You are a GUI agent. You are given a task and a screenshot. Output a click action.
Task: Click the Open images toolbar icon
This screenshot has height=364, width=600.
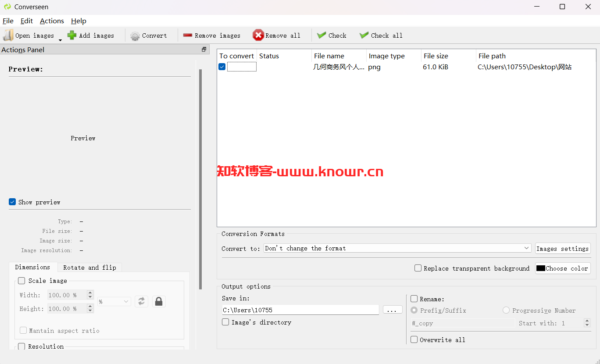click(x=8, y=36)
